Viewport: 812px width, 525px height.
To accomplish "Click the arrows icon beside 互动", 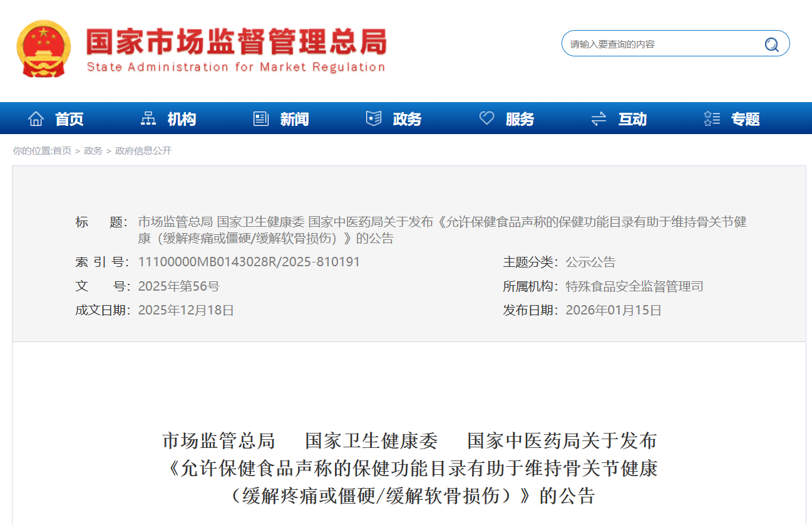I will (x=599, y=118).
